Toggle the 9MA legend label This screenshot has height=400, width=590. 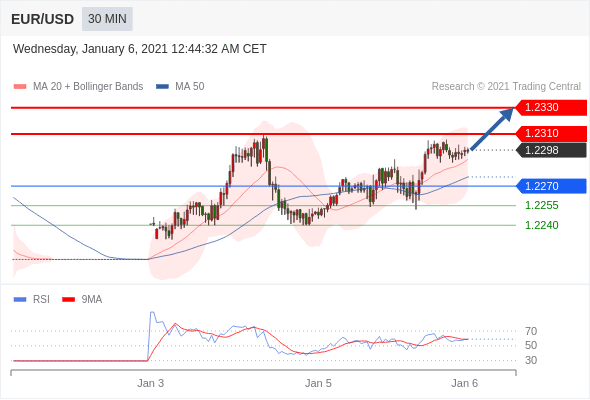[x=92, y=300]
